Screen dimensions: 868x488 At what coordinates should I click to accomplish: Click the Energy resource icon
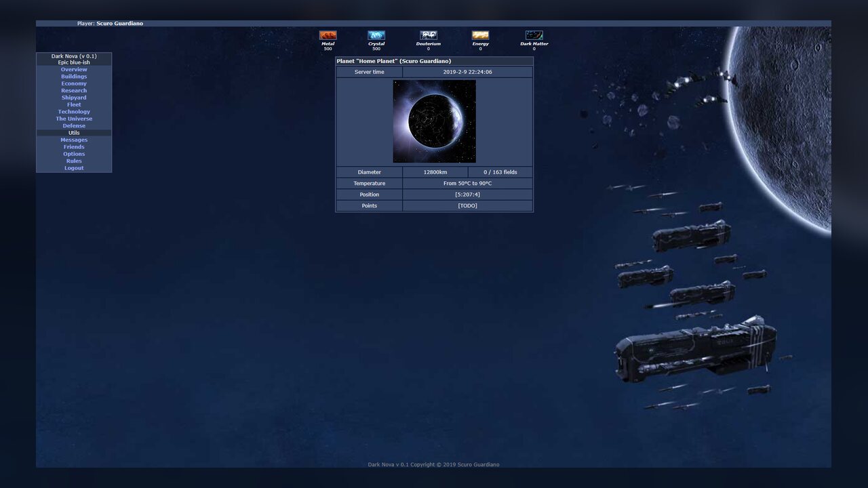pyautogui.click(x=480, y=35)
